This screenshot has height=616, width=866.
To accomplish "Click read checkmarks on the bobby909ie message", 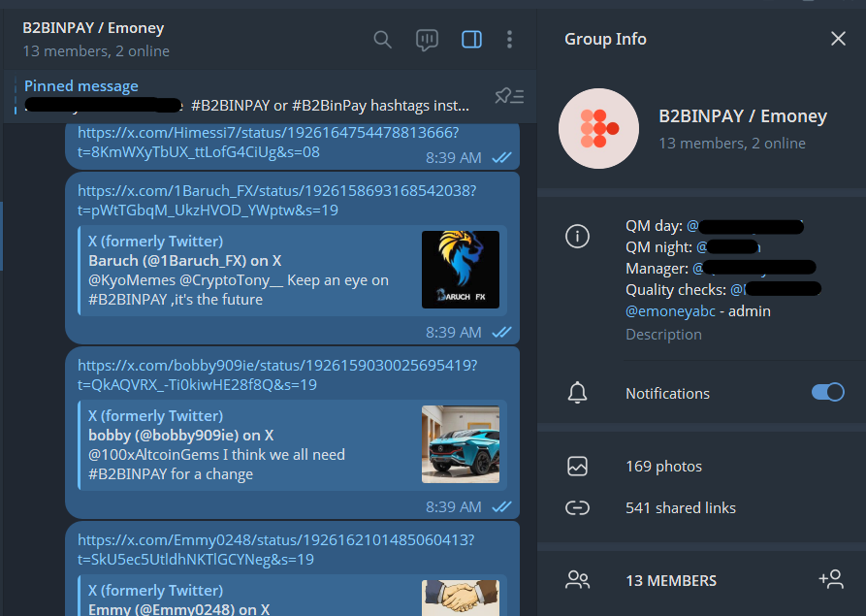I will (x=501, y=506).
